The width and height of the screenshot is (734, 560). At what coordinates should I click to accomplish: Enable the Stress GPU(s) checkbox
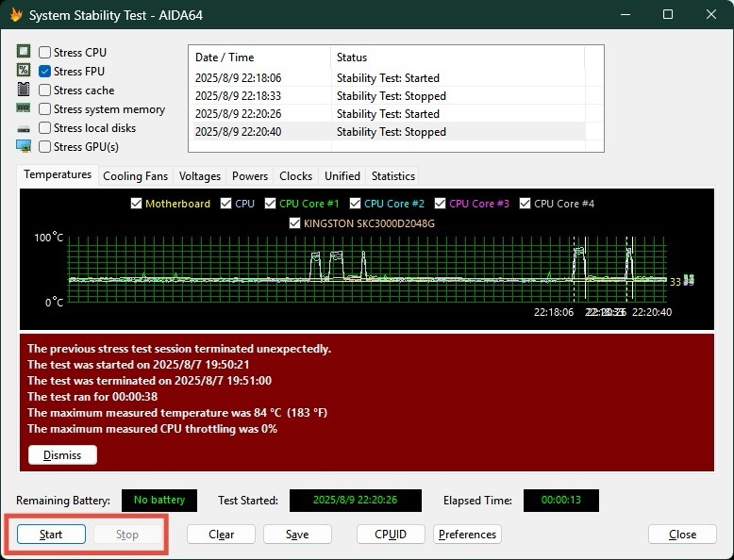44,147
